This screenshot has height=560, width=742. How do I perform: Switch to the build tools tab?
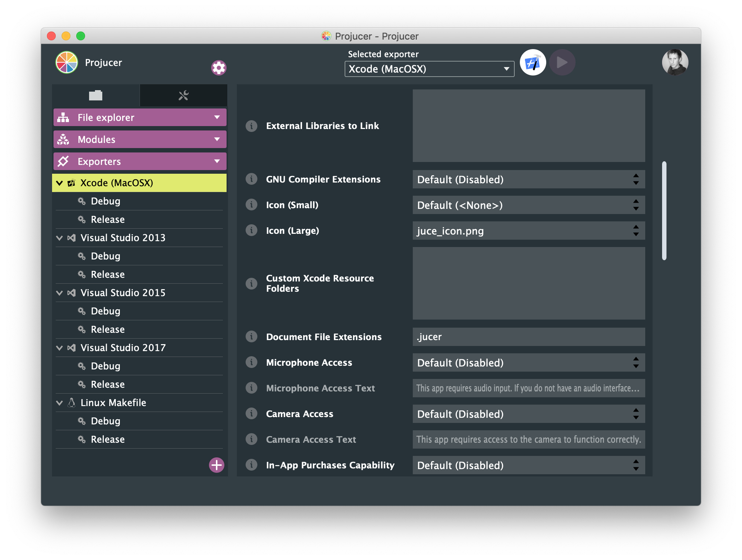coord(183,96)
